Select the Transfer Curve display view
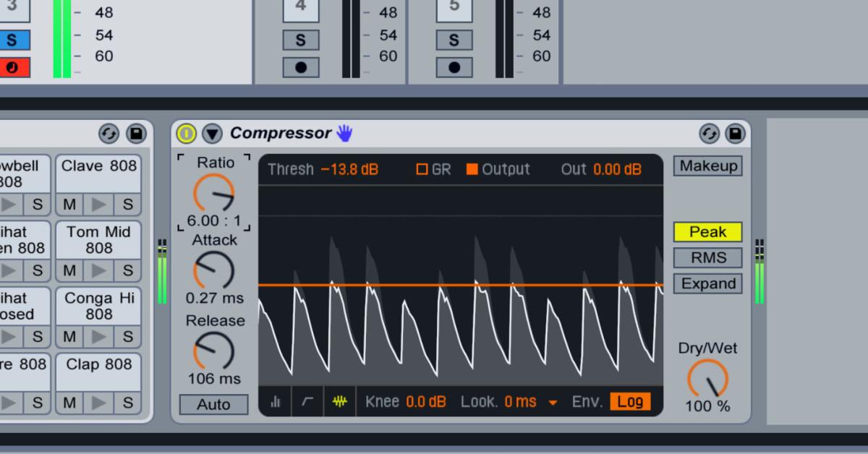Screen dimensions: 868x454 pos(307,401)
